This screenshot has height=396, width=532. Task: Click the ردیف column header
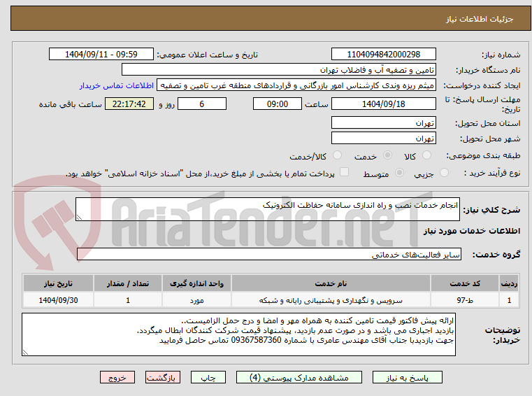(509, 283)
